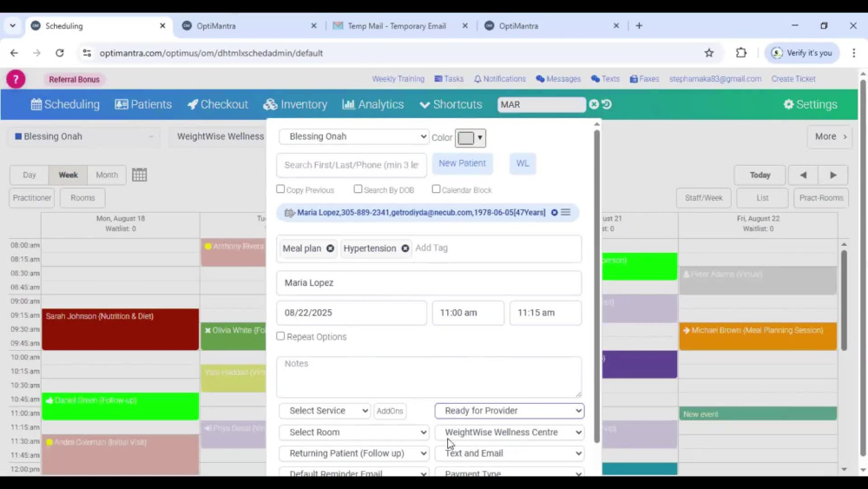Click the search history clock icon
This screenshot has width=868, height=489.
pyautogui.click(x=607, y=104)
